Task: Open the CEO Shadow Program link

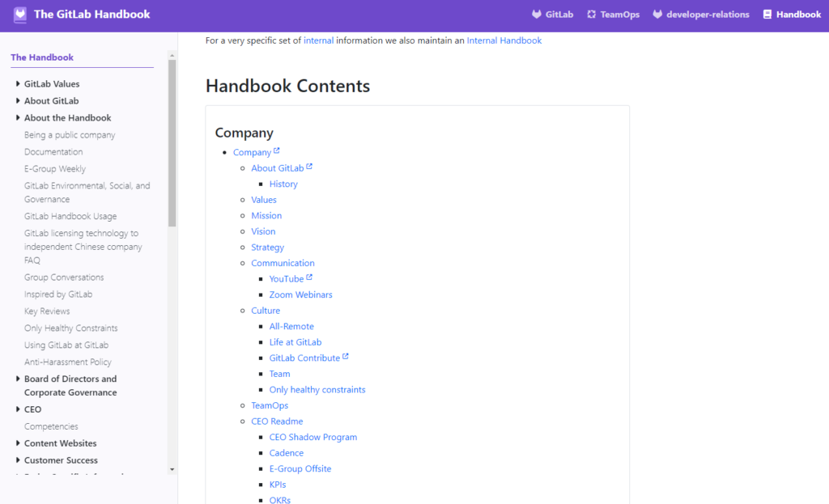Action: click(313, 438)
